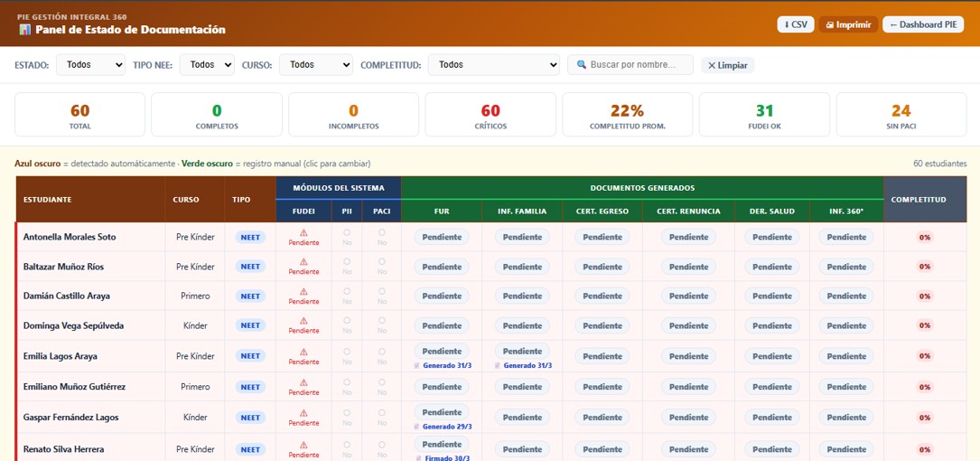Open the TIPO NEE filter dropdown
The height and width of the screenshot is (461, 980).
[207, 64]
